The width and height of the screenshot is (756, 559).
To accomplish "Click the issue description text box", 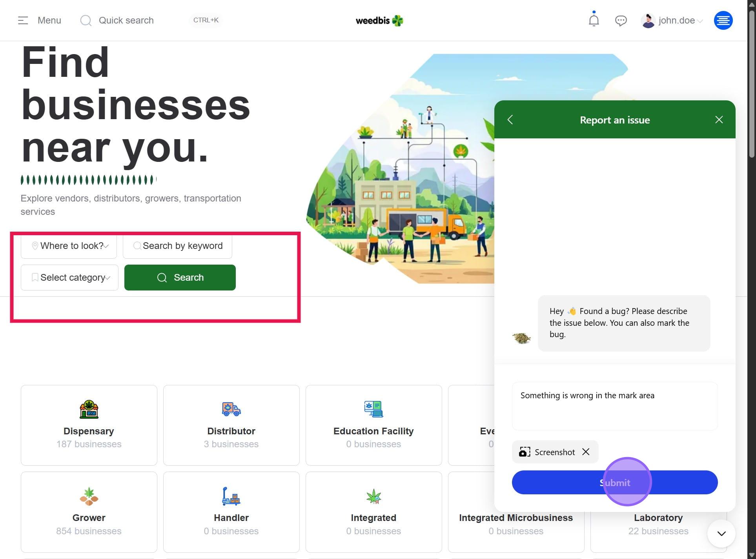I will (614, 406).
